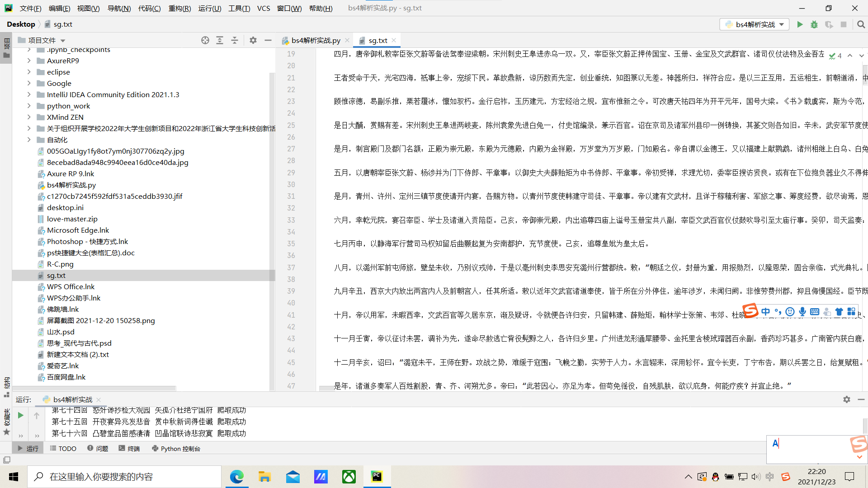Click the Windows taskbar search box
This screenshot has width=868, height=488.
pos(124,477)
